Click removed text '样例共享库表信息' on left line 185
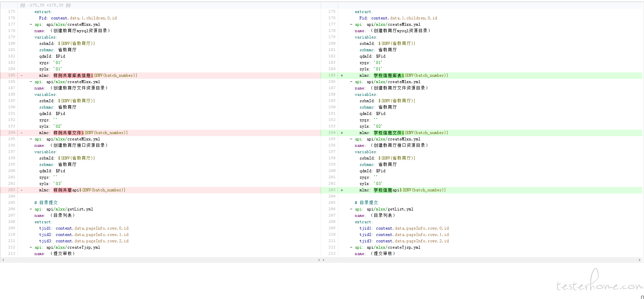644x299 pixels. tap(72, 76)
